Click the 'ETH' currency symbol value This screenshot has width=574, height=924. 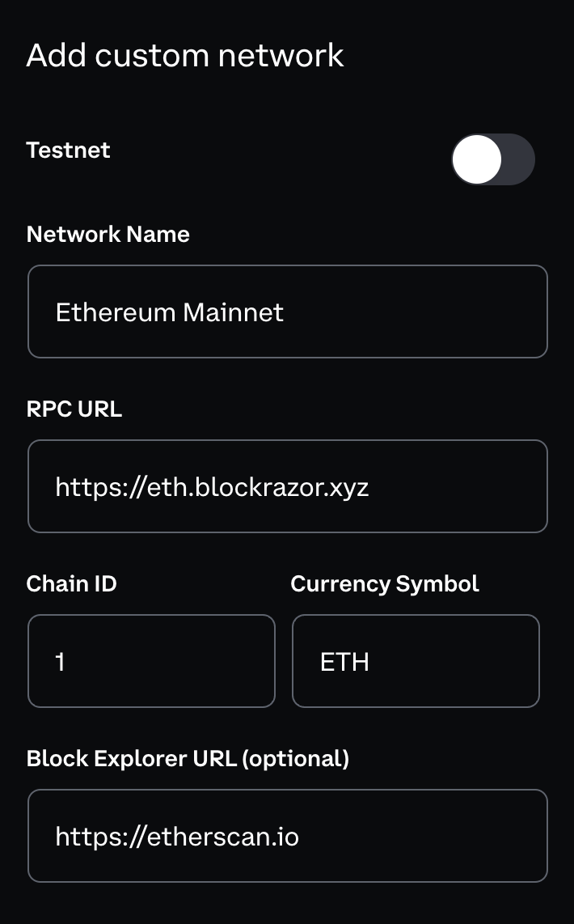(x=345, y=662)
